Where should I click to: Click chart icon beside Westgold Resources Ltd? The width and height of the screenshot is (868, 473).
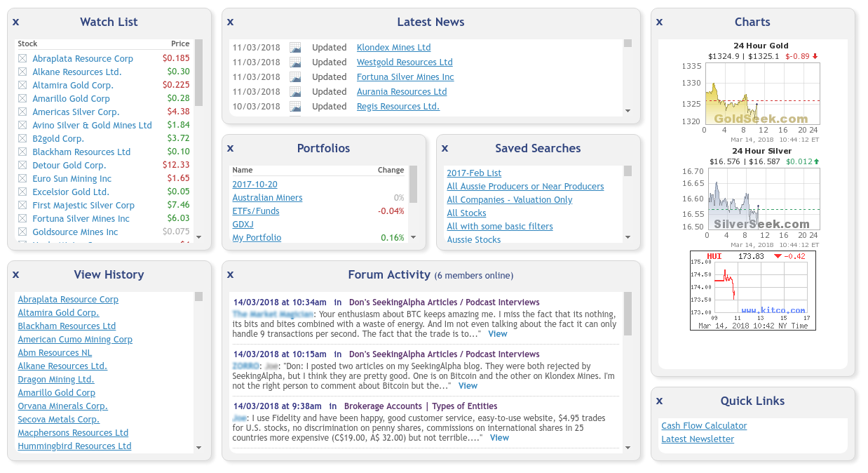[x=295, y=62]
